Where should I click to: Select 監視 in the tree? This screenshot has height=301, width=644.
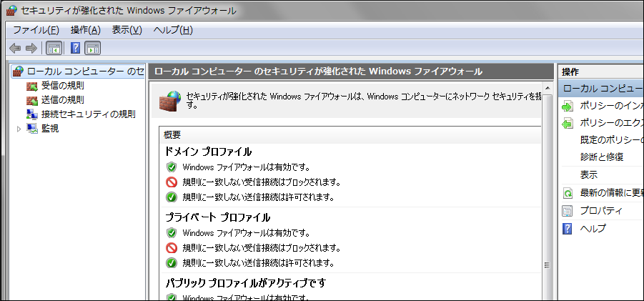point(50,129)
